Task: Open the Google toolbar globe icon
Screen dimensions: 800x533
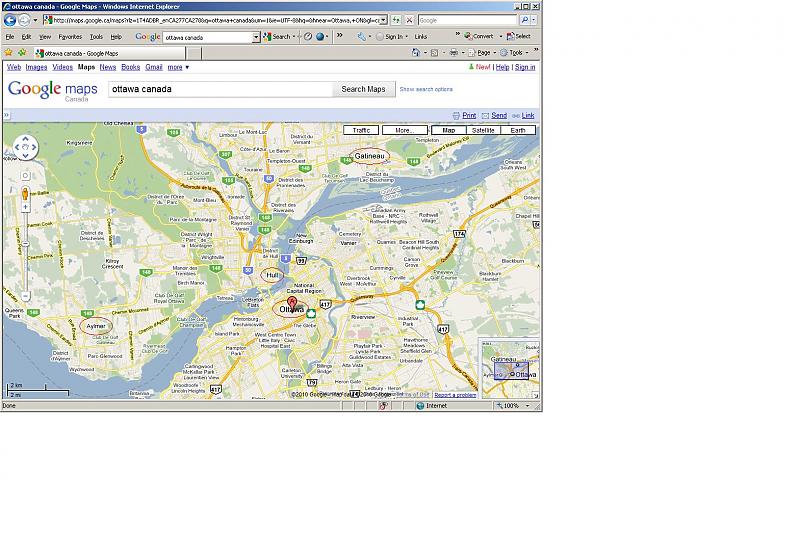Action: (x=320, y=37)
